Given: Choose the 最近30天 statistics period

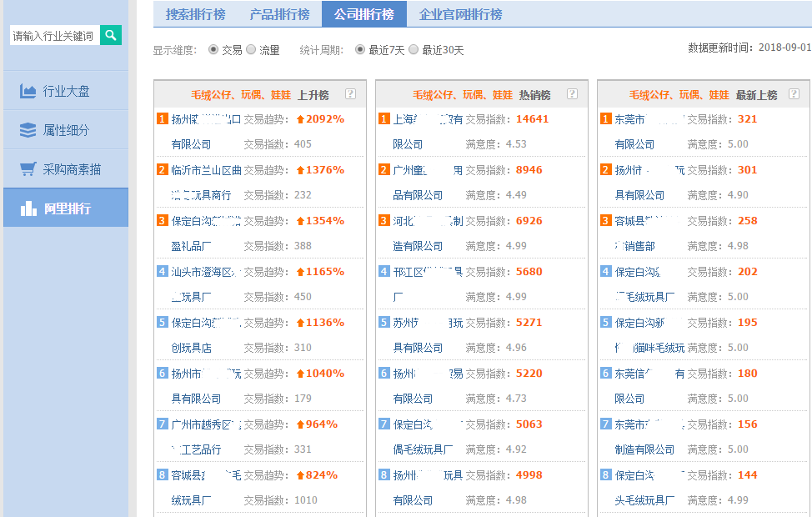Looking at the screenshot, I should (414, 50).
